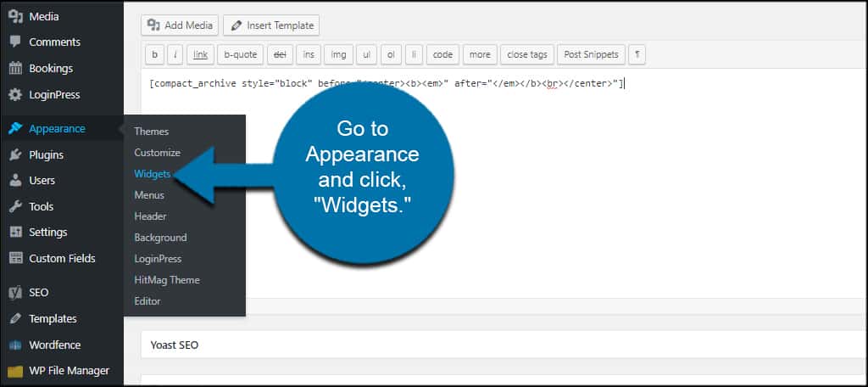Click the Bookings calendar icon
868x387 pixels.
(15, 68)
